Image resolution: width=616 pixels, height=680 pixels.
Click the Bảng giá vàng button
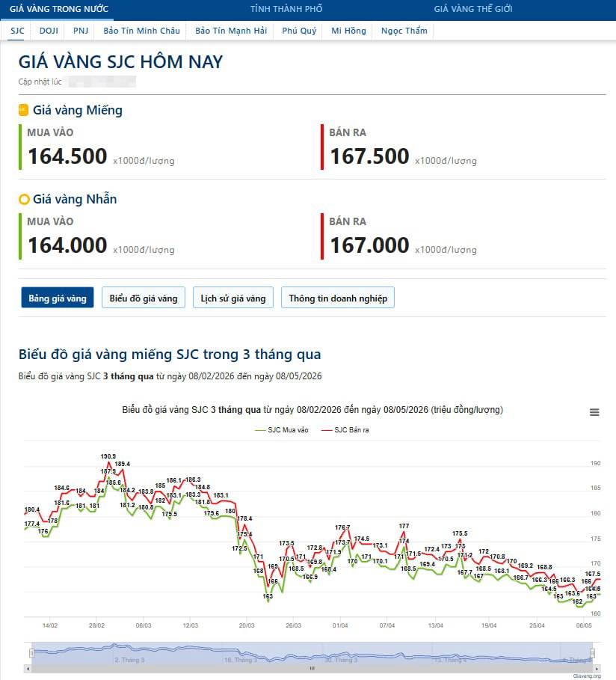coord(58,298)
